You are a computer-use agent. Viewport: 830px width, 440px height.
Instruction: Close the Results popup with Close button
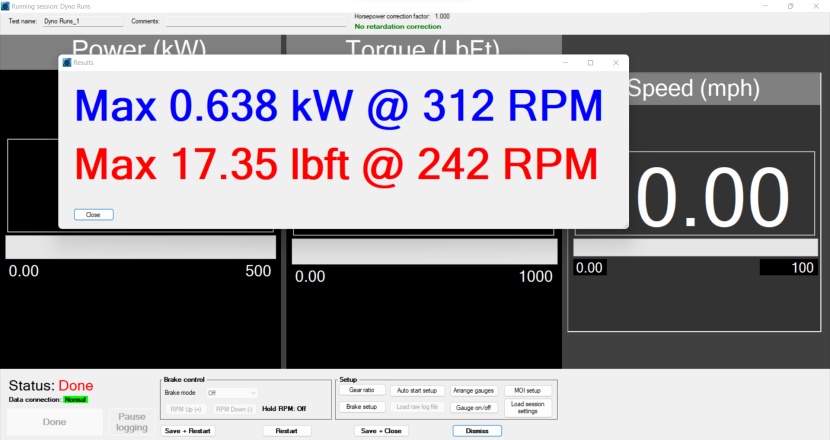pyautogui.click(x=94, y=214)
